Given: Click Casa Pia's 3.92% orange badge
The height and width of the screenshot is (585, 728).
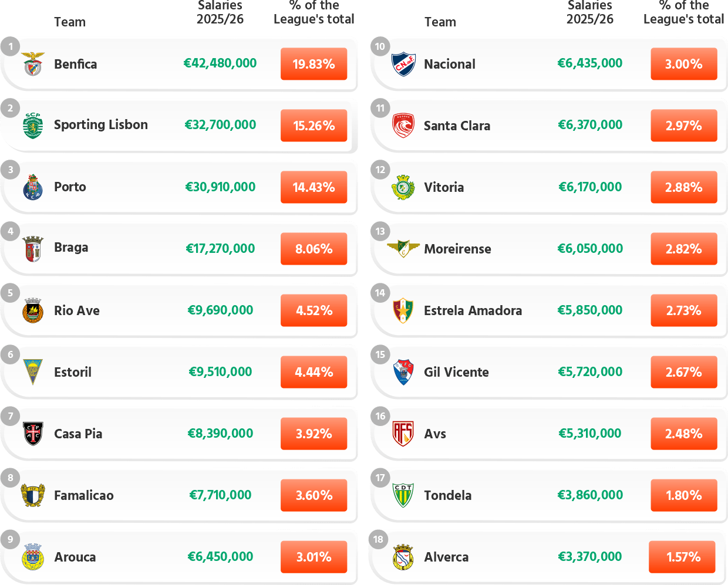Looking at the screenshot, I should (314, 434).
